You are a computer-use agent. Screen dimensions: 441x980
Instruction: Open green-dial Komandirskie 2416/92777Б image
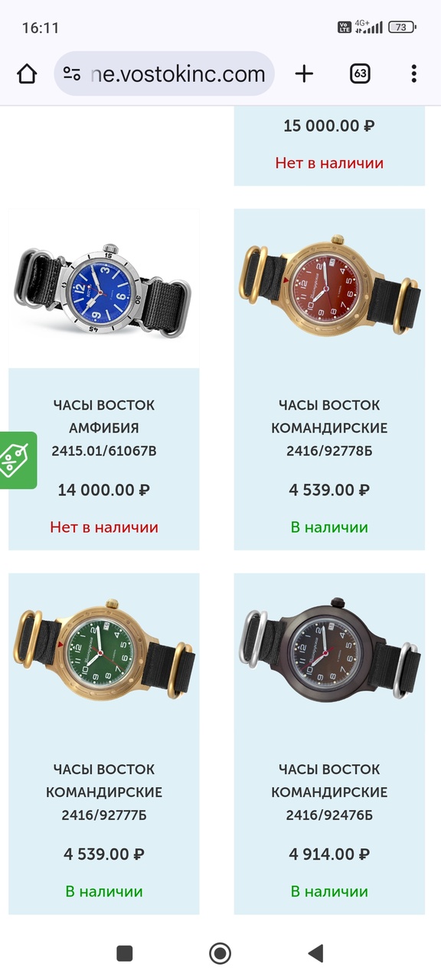click(103, 653)
